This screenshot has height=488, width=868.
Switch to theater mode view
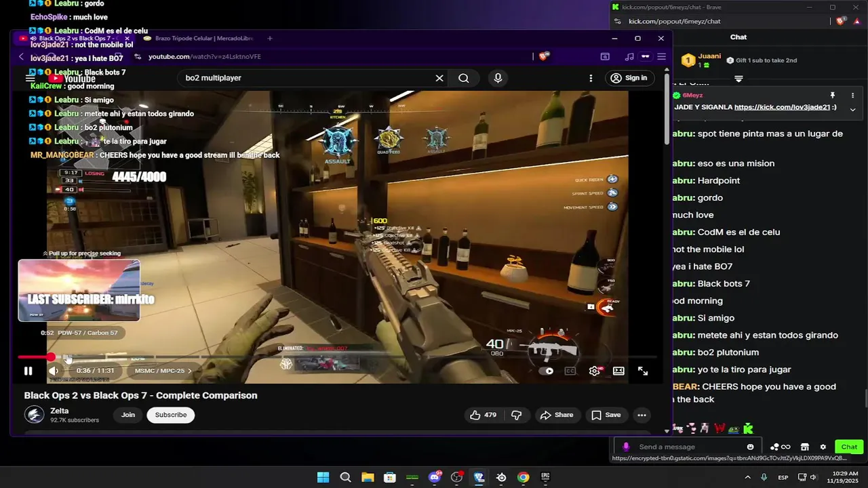618,371
